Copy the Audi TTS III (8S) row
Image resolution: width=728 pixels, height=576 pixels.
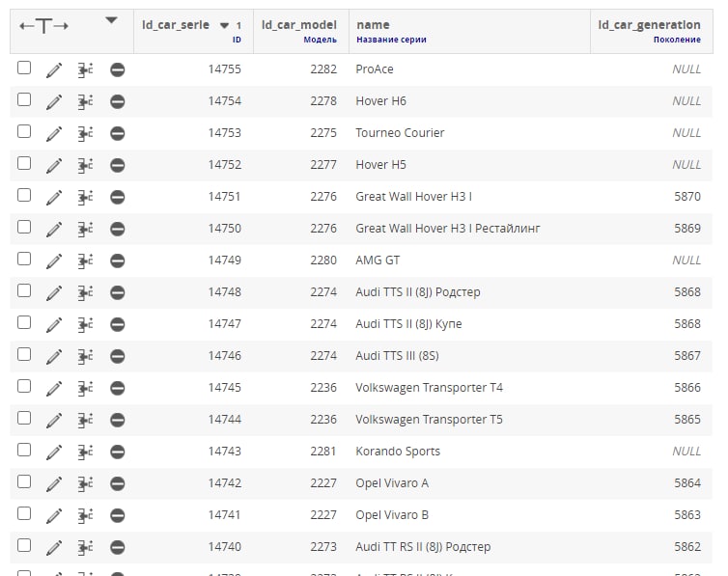click(x=85, y=357)
